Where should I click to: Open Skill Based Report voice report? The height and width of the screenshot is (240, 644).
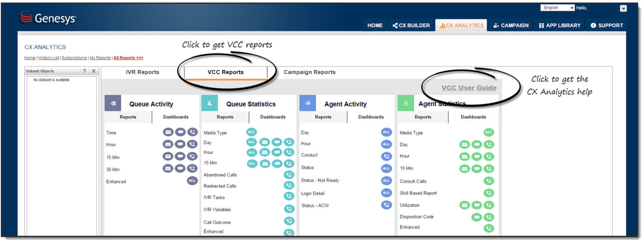(x=489, y=193)
